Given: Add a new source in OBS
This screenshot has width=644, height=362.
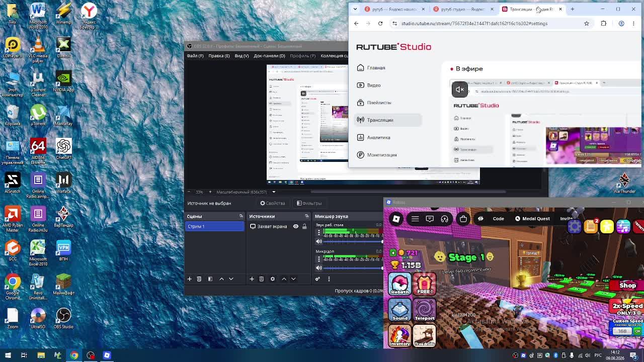Looking at the screenshot, I should click(252, 279).
